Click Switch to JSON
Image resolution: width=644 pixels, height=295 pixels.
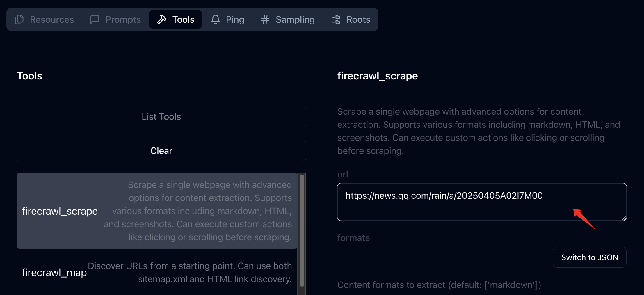pyautogui.click(x=589, y=257)
